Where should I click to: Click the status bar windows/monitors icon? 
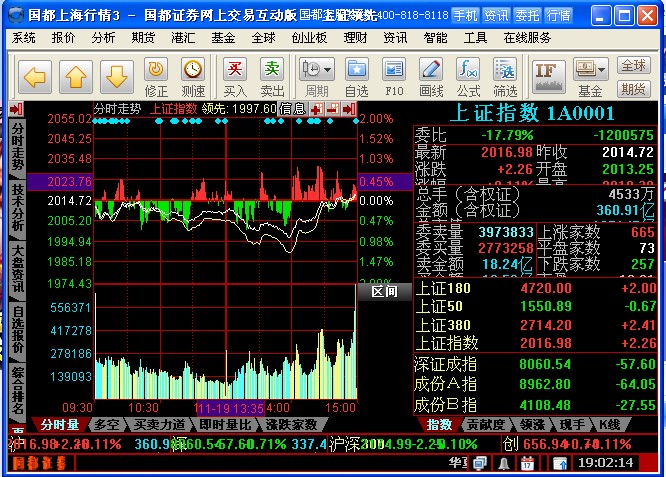tap(480, 463)
